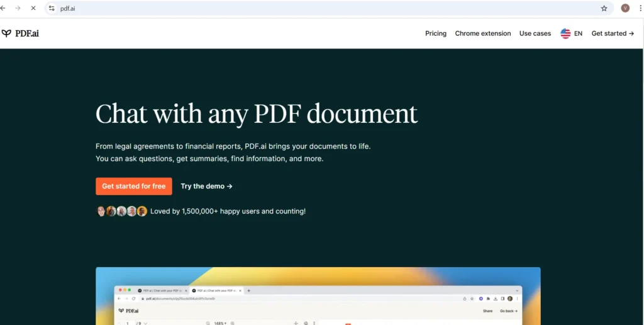Bookmark this page with the star icon

tap(604, 8)
